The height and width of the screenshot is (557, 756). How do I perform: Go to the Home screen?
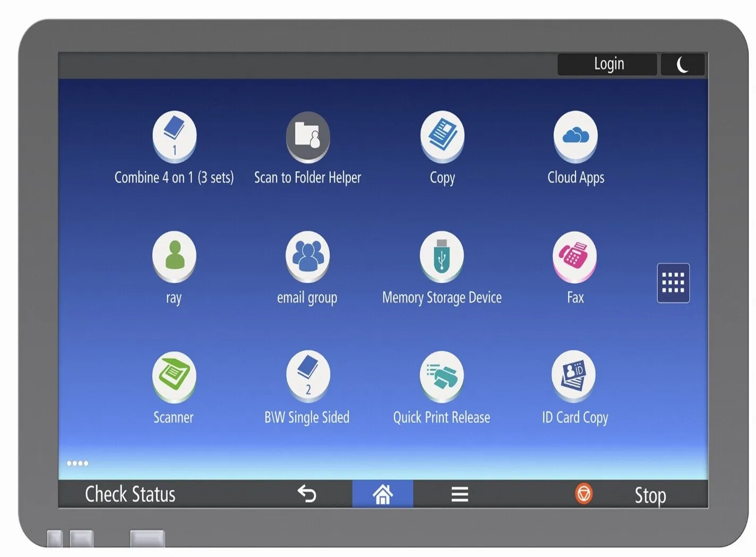point(383,494)
